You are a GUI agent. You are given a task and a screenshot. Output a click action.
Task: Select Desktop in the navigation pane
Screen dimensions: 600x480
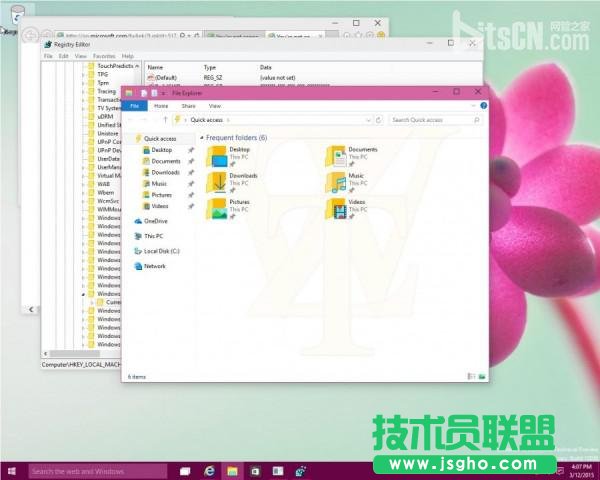(161, 150)
